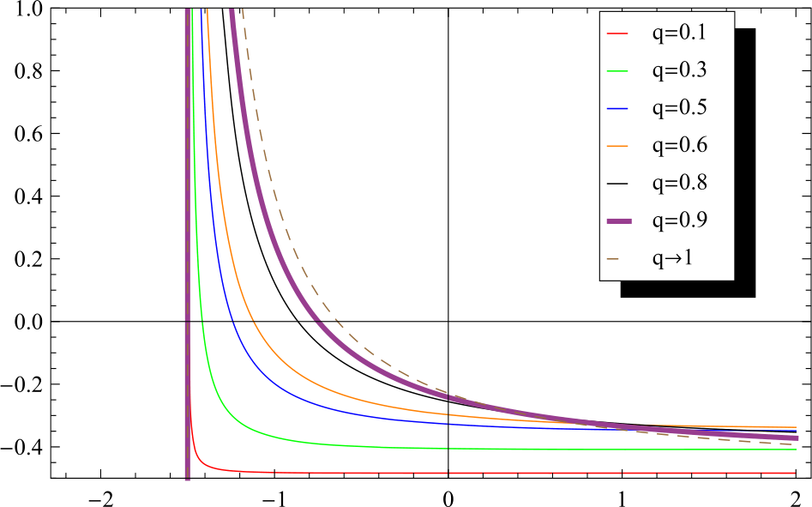Click the origin where the axes cross
The height and width of the screenshot is (507, 812).
(448, 322)
